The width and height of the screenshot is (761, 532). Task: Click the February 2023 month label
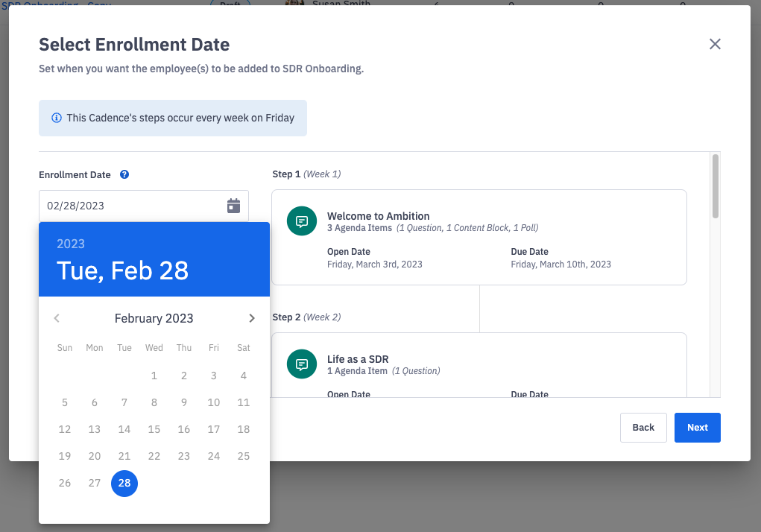(154, 318)
